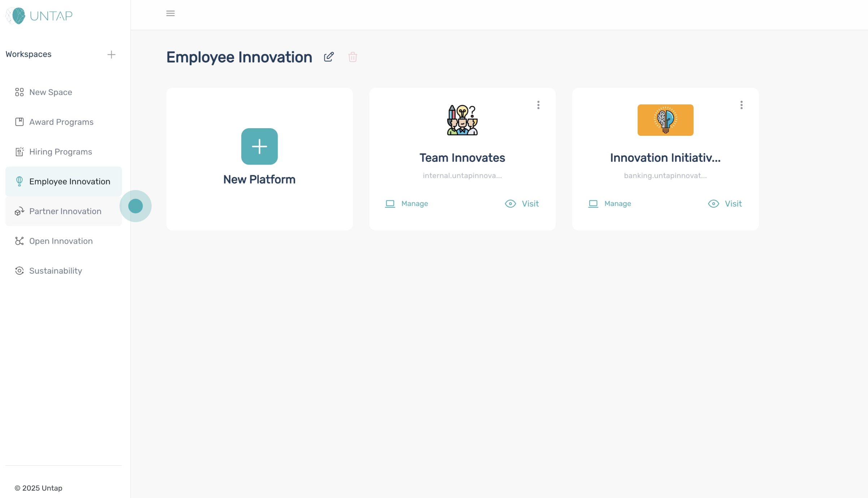Click the Team Innovates platform image
Screen dimensions: 868x498
pyautogui.click(x=462, y=120)
